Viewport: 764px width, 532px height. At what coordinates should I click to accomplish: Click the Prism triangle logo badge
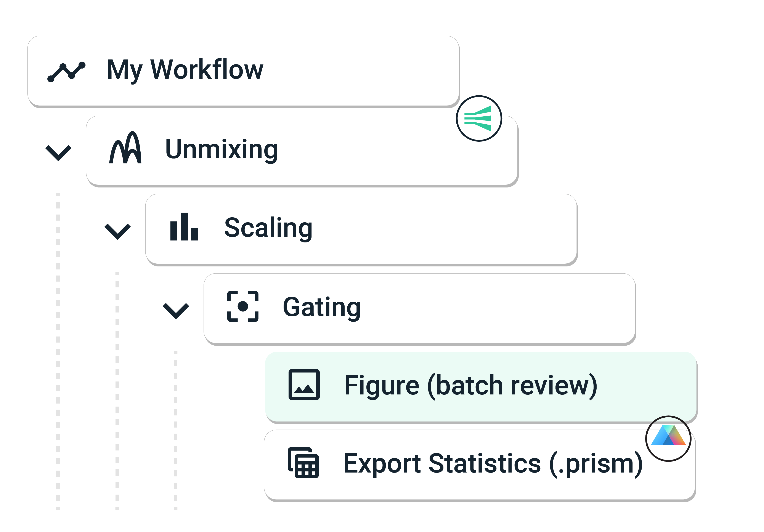(x=668, y=438)
